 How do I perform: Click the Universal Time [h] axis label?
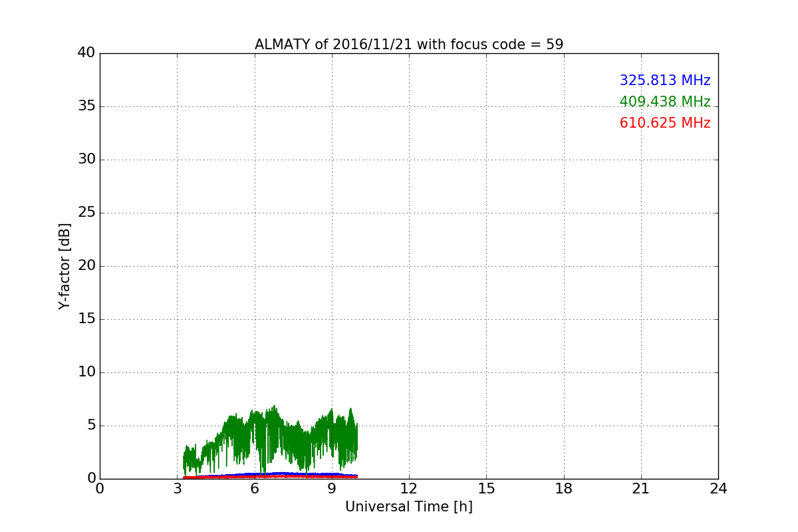click(x=409, y=507)
